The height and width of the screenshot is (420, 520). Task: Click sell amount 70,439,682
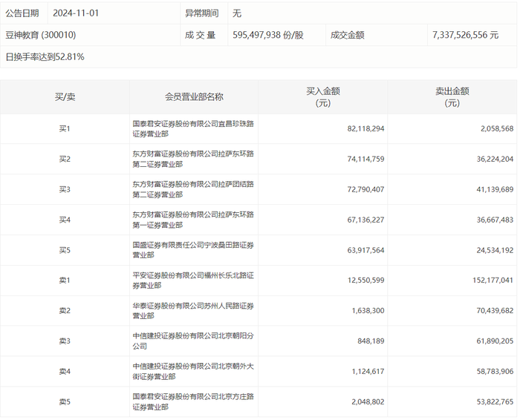[495, 311]
